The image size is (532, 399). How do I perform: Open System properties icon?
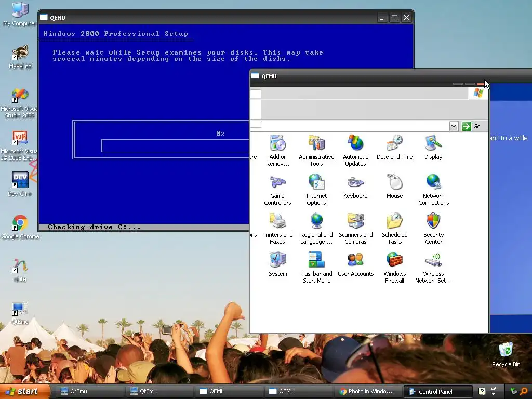click(x=277, y=264)
